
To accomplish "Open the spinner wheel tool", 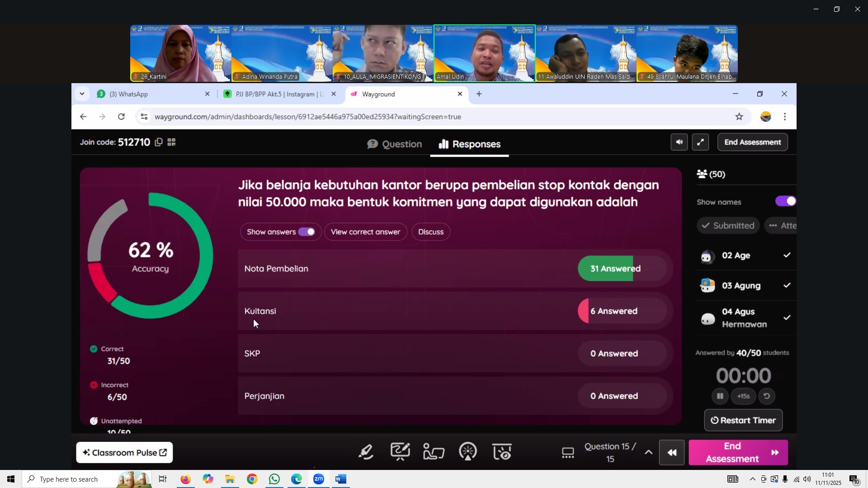I will tap(468, 452).
